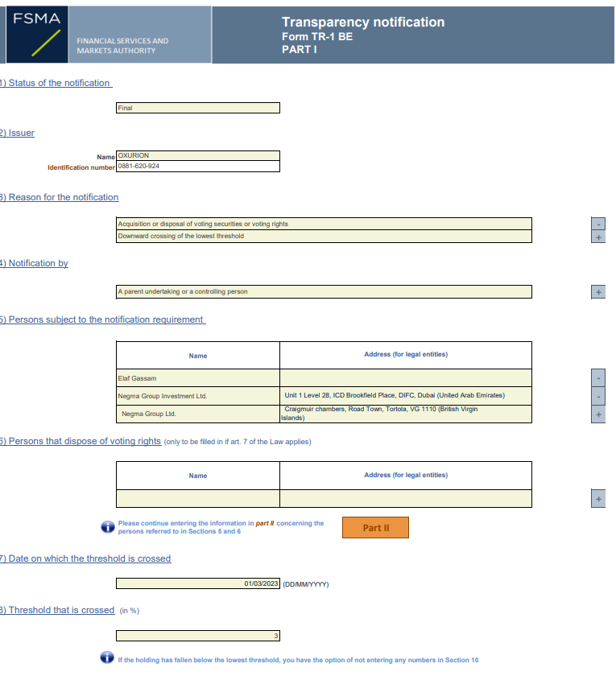The width and height of the screenshot is (616, 680).
Task: Click the 'Financial Services and Markets Authority' banner text
Action: click(122, 46)
